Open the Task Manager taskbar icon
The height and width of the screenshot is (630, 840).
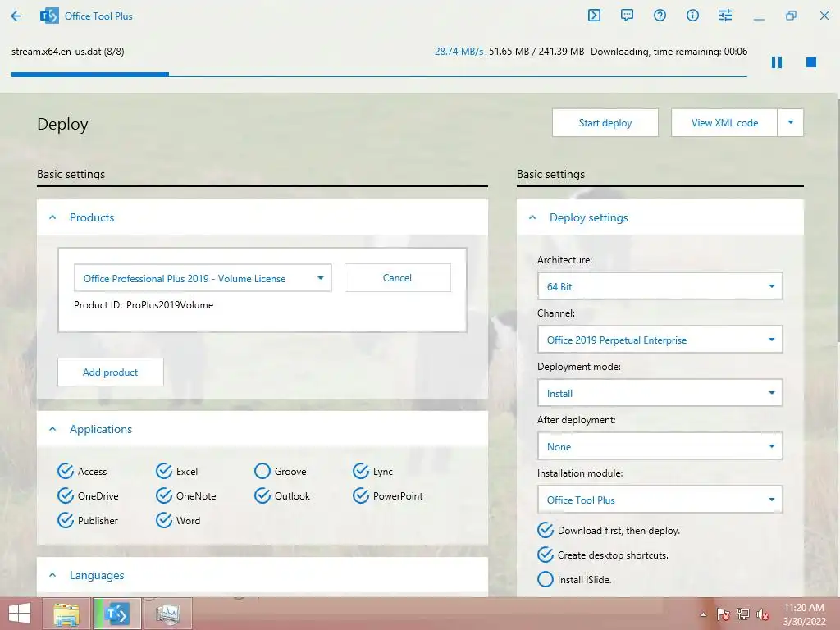point(167,614)
